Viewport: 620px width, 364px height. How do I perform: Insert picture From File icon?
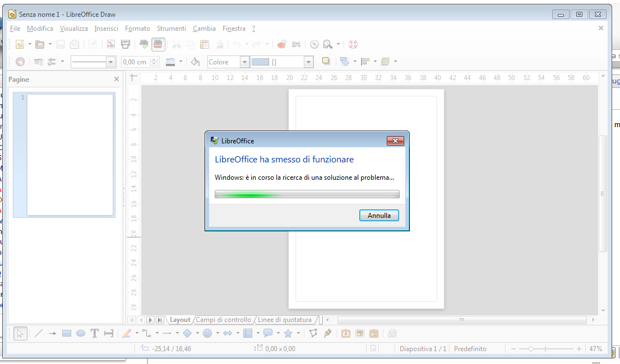coord(360,334)
